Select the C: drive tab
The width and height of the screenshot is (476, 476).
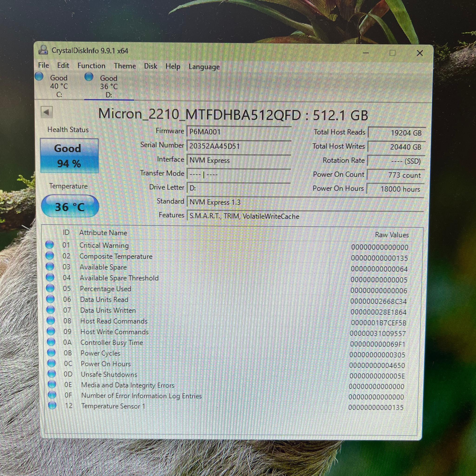click(x=59, y=86)
